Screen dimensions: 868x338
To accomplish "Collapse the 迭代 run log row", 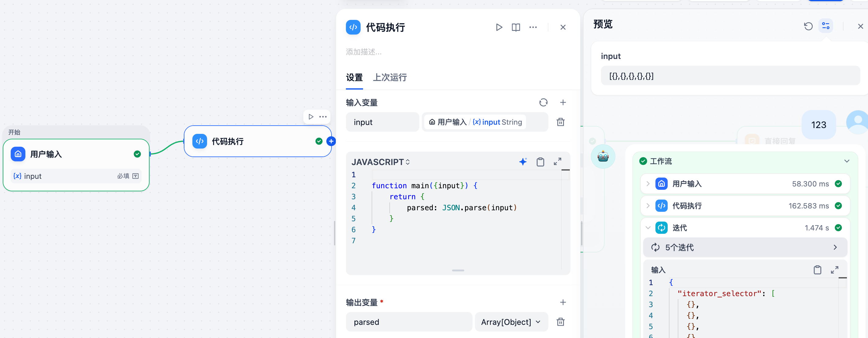I will (x=745, y=228).
